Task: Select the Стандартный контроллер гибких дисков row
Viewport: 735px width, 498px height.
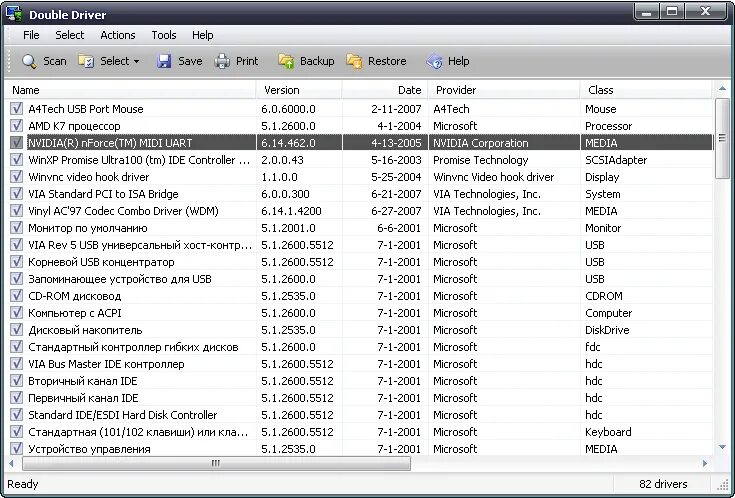Action: 359,347
